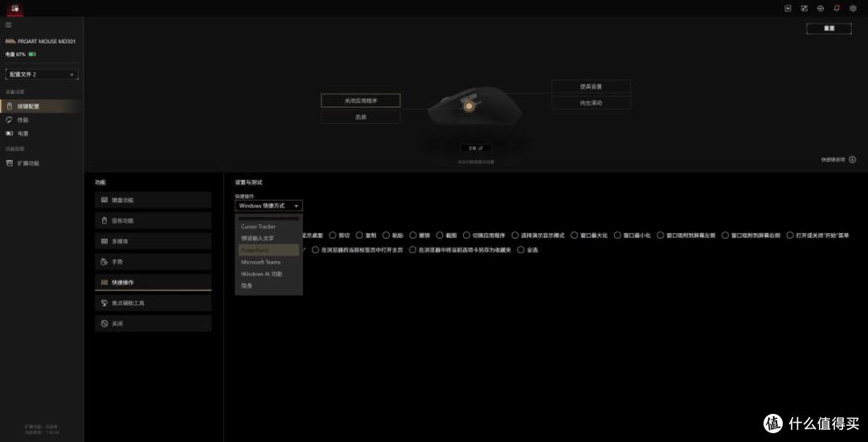The image size is (868, 442).
Task: Select the 手势 function category
Action: [153, 262]
